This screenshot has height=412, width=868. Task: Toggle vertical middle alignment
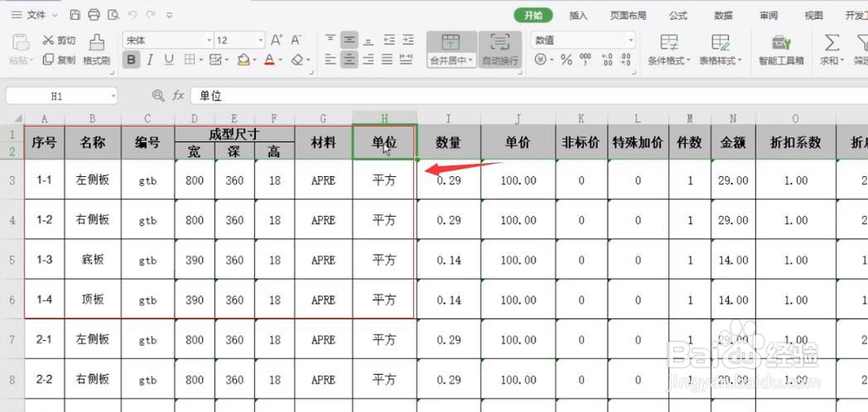point(349,40)
